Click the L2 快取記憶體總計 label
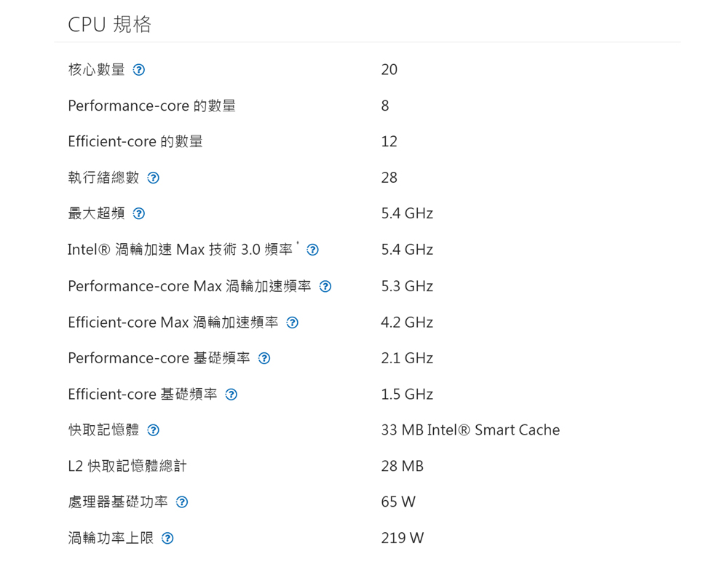Image resolution: width=728 pixels, height=562 pixels. (127, 466)
